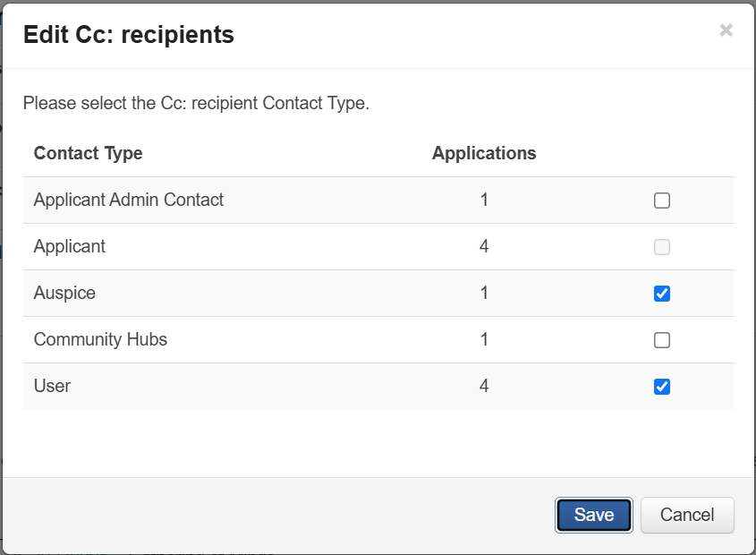The width and height of the screenshot is (756, 555).
Task: Select the Auspice contact type text
Action: pyautogui.click(x=64, y=293)
